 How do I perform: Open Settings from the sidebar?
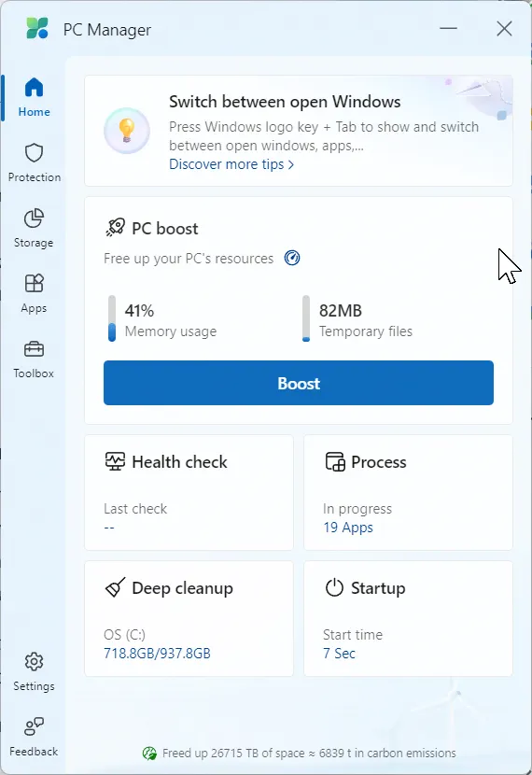[x=35, y=671]
